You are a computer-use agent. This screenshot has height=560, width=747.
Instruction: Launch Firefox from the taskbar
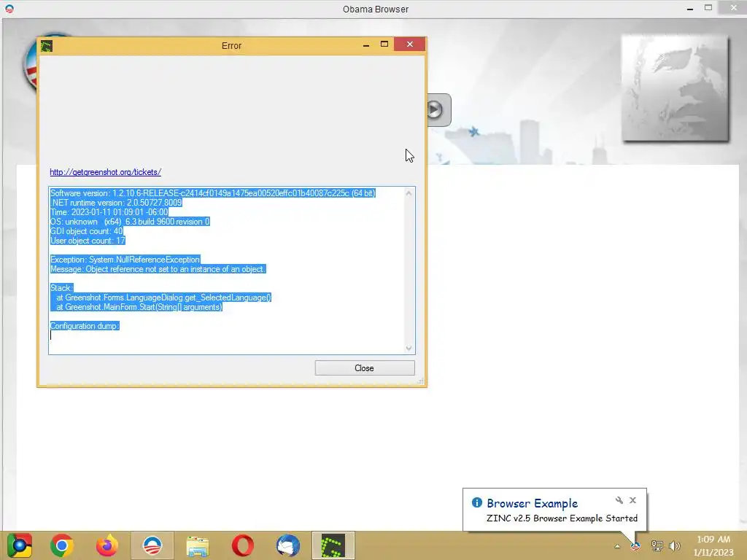[x=107, y=545]
